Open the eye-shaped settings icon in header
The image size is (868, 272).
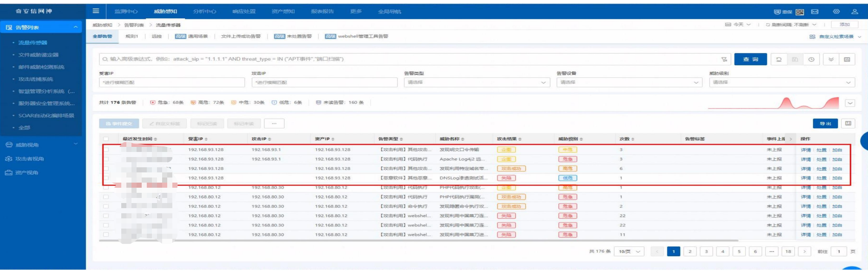[836, 11]
